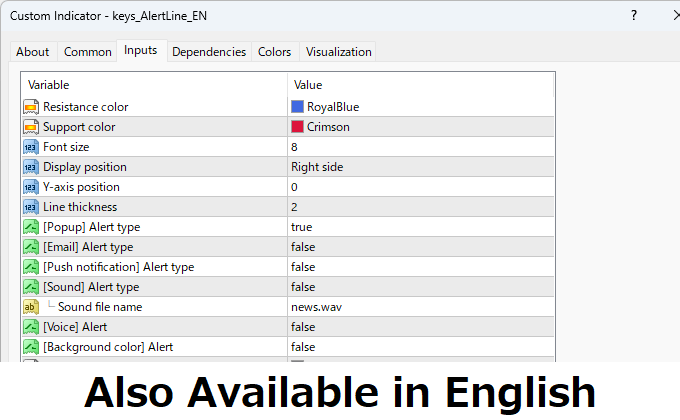This screenshot has width=680, height=420.
Task: Select the Display position row label
Action: pyautogui.click(x=85, y=167)
